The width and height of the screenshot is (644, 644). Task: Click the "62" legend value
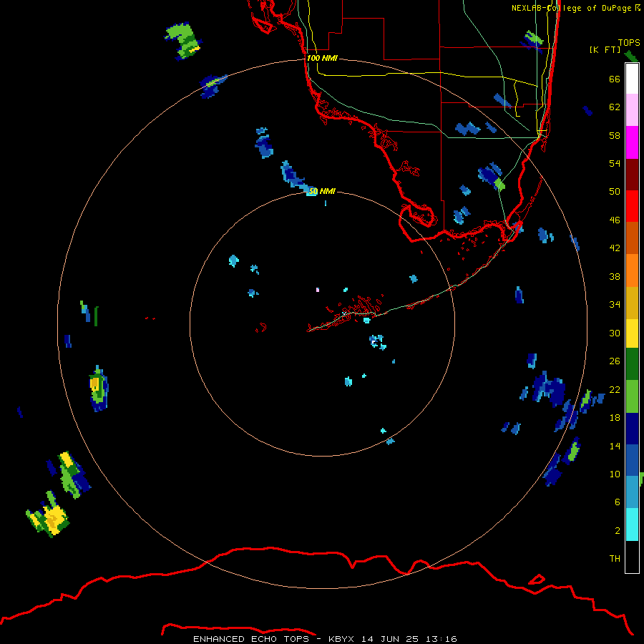(615, 107)
